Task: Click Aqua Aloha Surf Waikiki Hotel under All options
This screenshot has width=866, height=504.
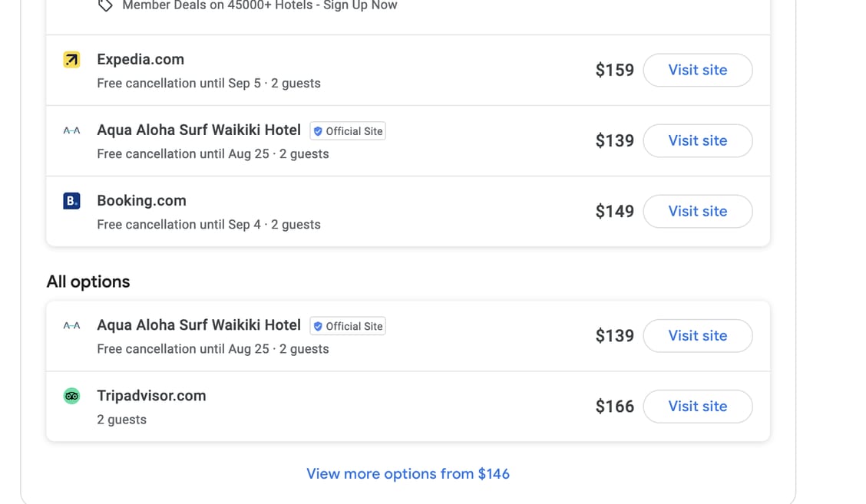Action: pyautogui.click(x=199, y=325)
